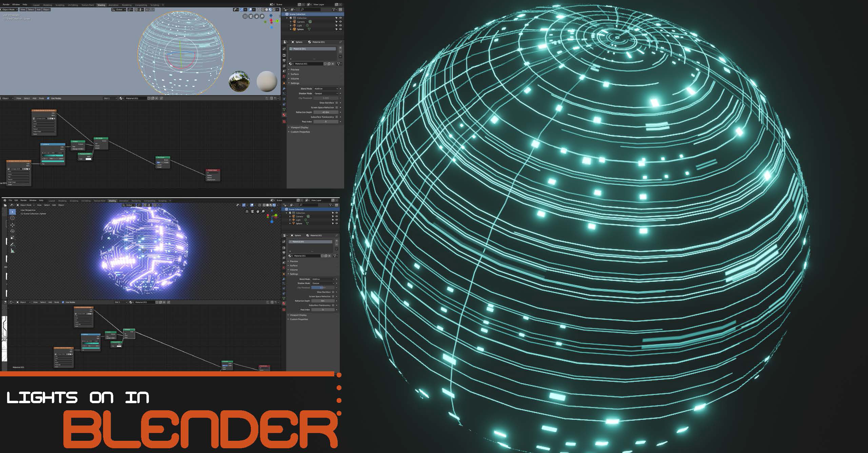Enable Show Backface checkbox in upper panel
Image resolution: width=868 pixels, height=453 pixels.
tap(336, 103)
